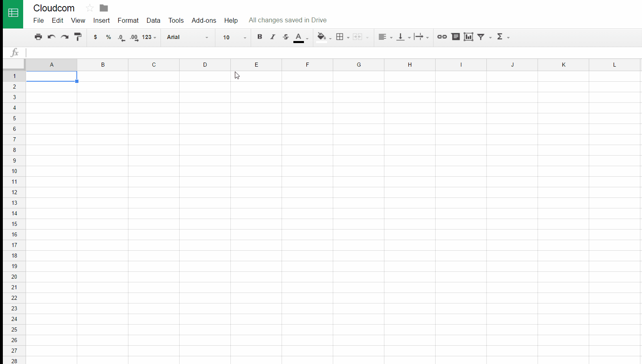Select all cells with corner box
This screenshot has height=364, width=642.
[14, 64]
